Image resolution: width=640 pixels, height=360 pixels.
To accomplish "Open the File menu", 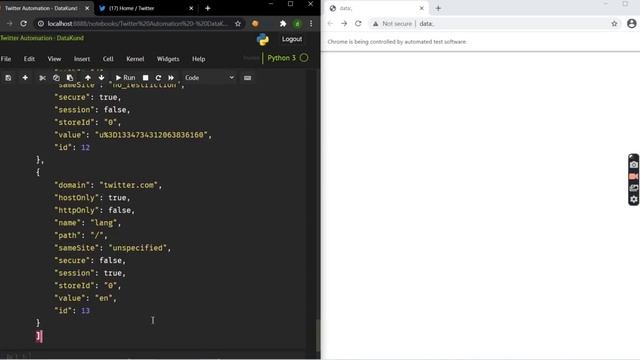I will (x=6, y=59).
